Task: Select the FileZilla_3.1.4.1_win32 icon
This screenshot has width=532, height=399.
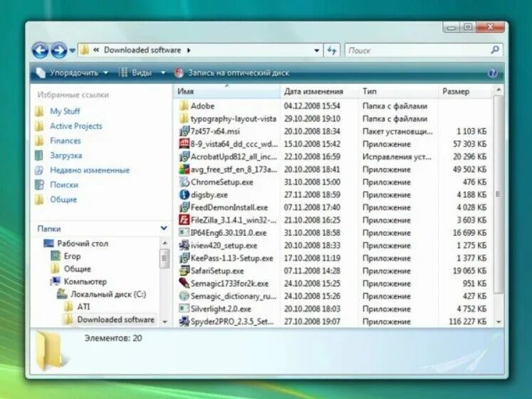Action: point(184,219)
